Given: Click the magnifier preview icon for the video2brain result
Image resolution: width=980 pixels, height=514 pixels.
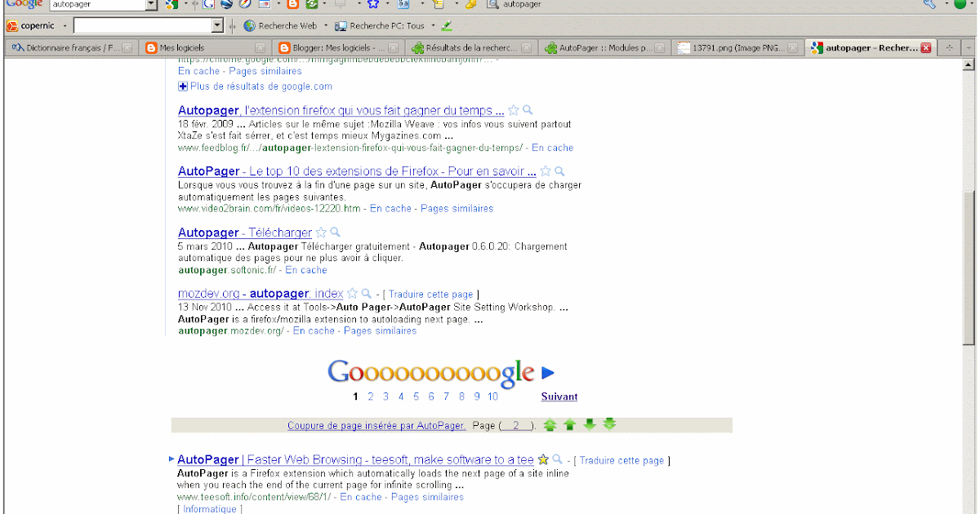Looking at the screenshot, I should (x=559, y=171).
